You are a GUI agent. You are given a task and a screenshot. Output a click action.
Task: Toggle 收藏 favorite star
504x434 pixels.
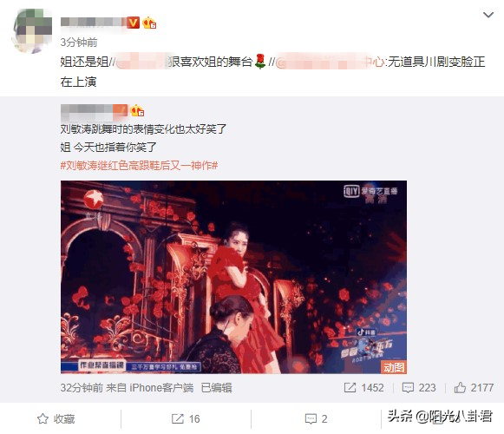point(56,419)
